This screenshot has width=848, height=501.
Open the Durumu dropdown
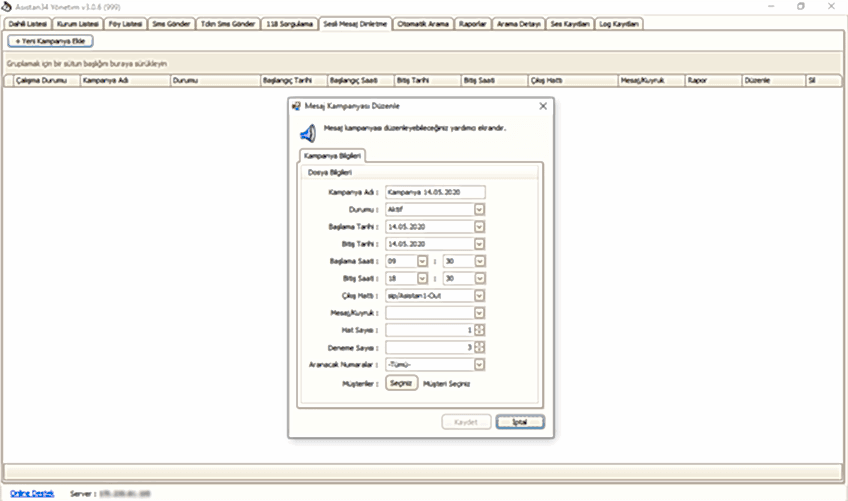[479, 210]
